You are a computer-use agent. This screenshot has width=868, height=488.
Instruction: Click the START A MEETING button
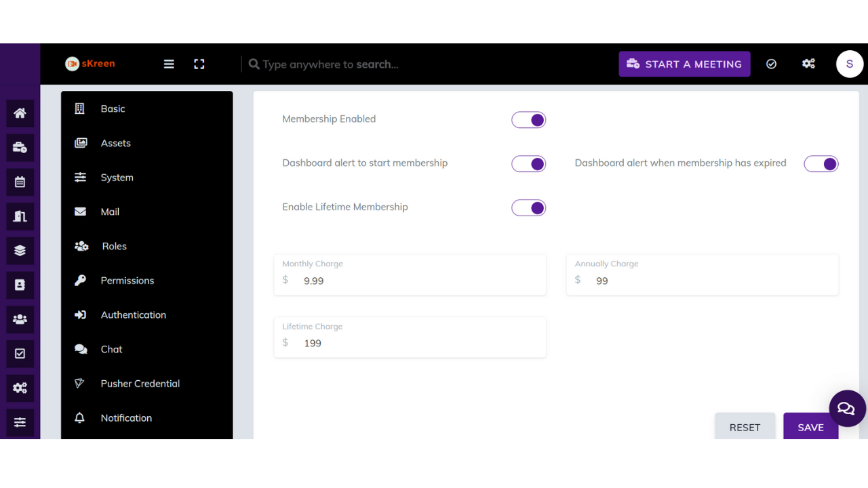pos(684,64)
